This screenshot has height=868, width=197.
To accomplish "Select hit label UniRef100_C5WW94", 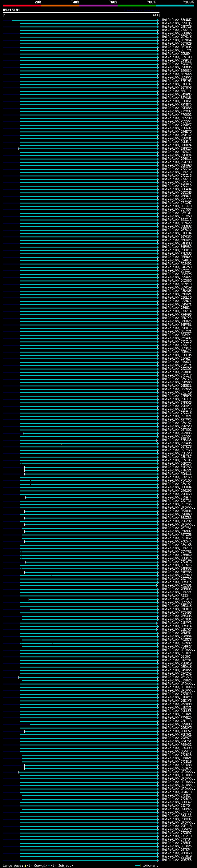I will 177,54.
